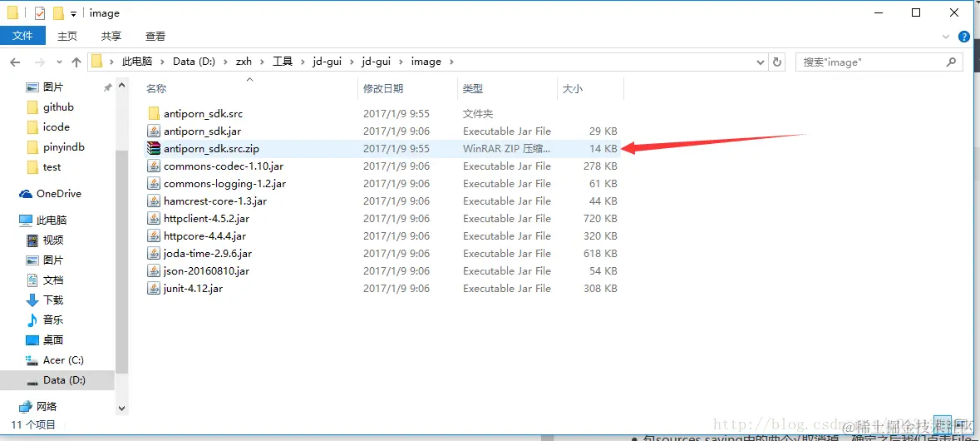The width and height of the screenshot is (980, 441).
Task: Select the commons-codec-1.10.jar file icon
Action: pos(154,166)
